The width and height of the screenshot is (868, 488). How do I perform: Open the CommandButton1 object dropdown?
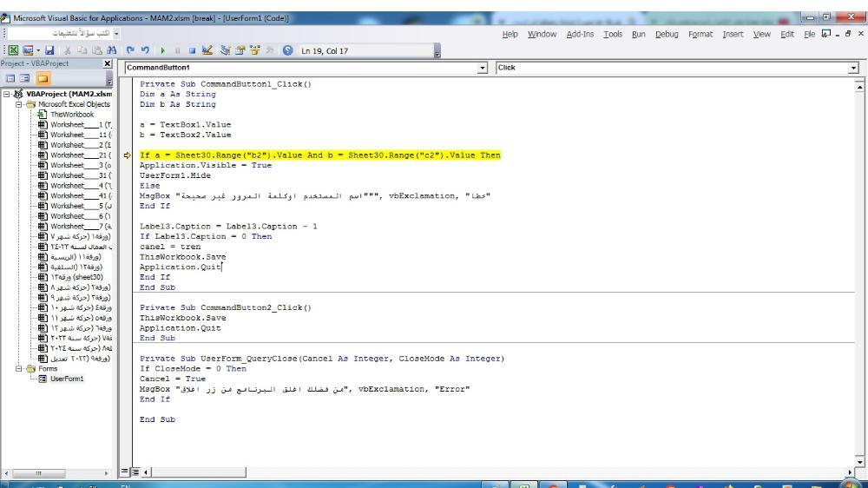[x=483, y=68]
